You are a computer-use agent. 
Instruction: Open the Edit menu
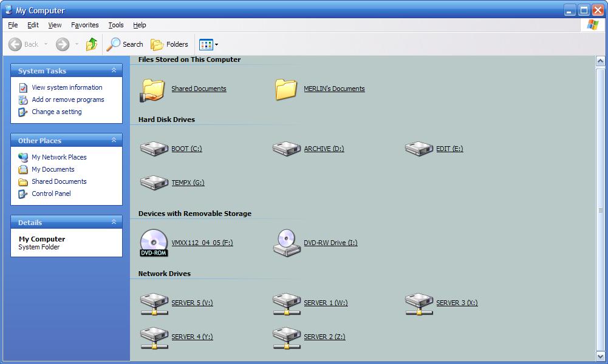tap(33, 25)
